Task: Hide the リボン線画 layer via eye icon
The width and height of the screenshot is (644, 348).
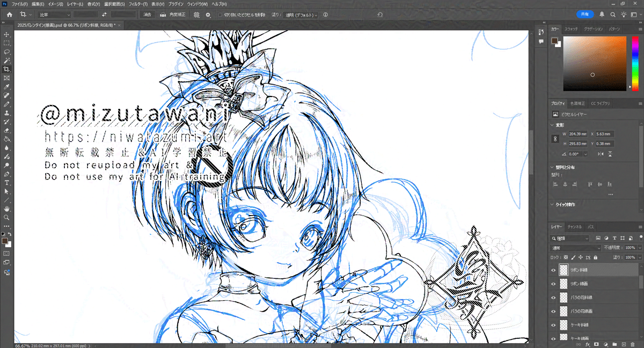Action: click(553, 284)
